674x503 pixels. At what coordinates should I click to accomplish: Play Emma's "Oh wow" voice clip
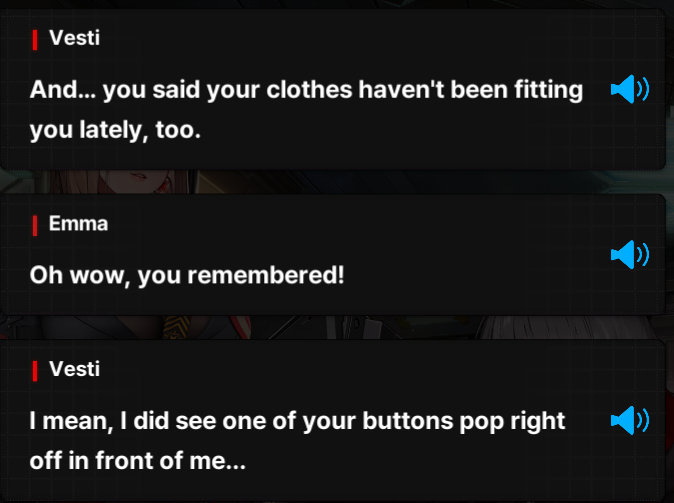click(x=630, y=255)
